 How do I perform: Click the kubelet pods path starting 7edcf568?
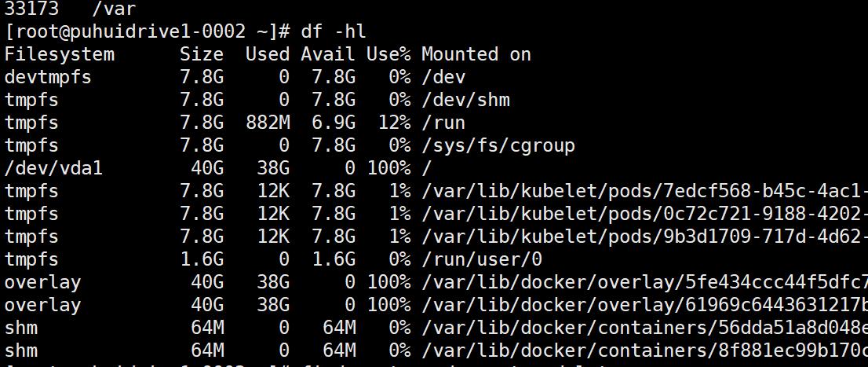click(645, 191)
